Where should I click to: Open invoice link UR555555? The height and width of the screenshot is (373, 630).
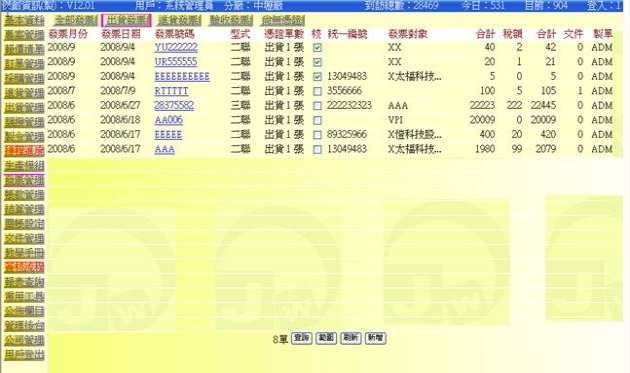click(176, 62)
